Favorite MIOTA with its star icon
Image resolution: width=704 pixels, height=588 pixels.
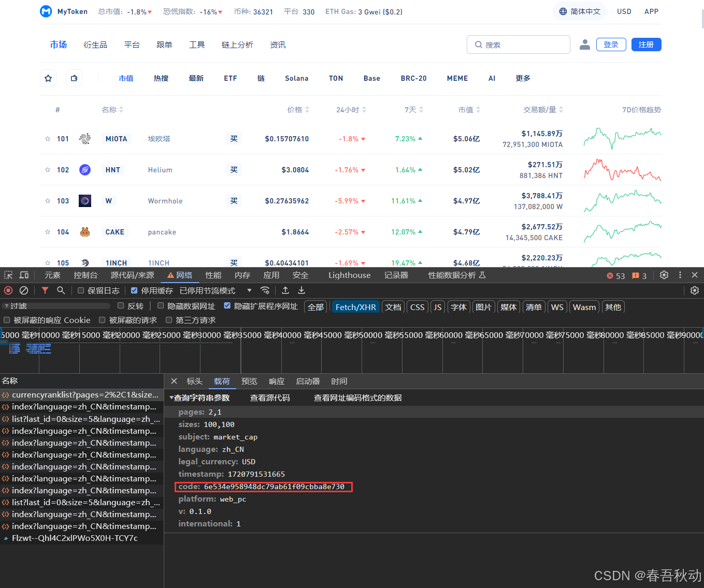click(x=48, y=139)
